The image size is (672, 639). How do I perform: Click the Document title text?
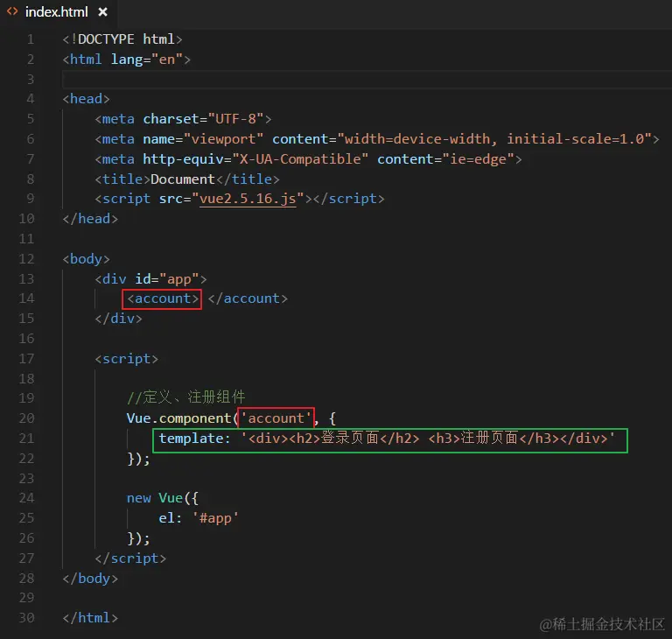click(x=183, y=179)
